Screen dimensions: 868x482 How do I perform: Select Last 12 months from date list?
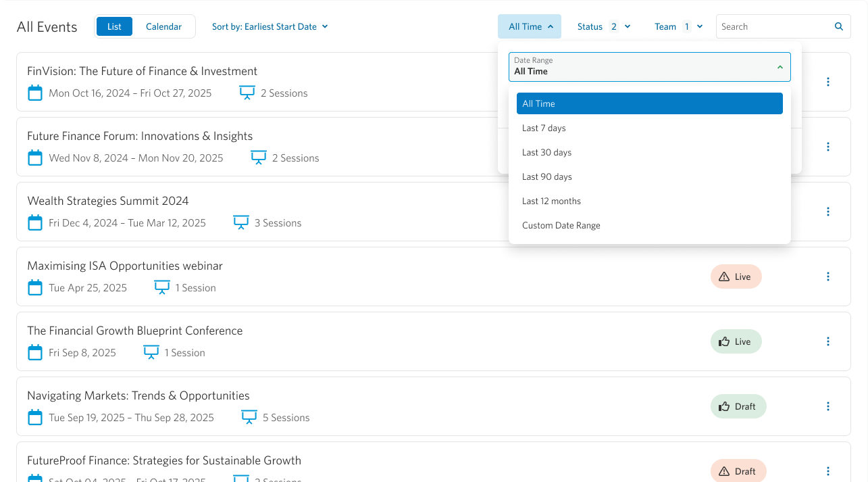pos(551,201)
